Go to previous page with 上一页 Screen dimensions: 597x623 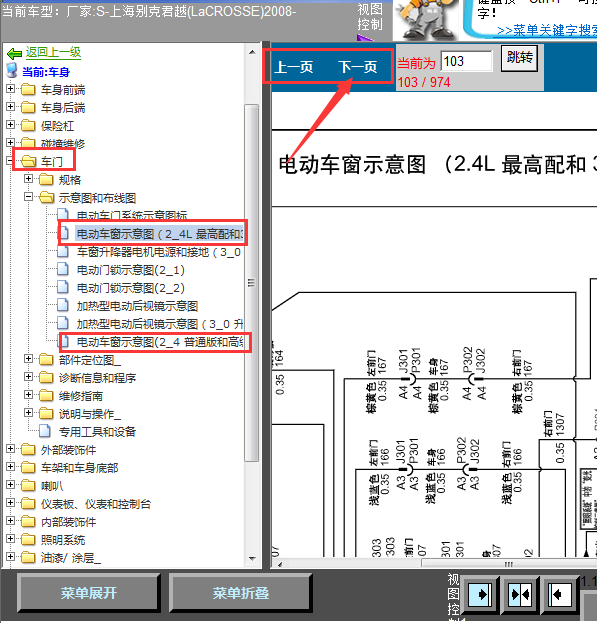[x=294, y=67]
